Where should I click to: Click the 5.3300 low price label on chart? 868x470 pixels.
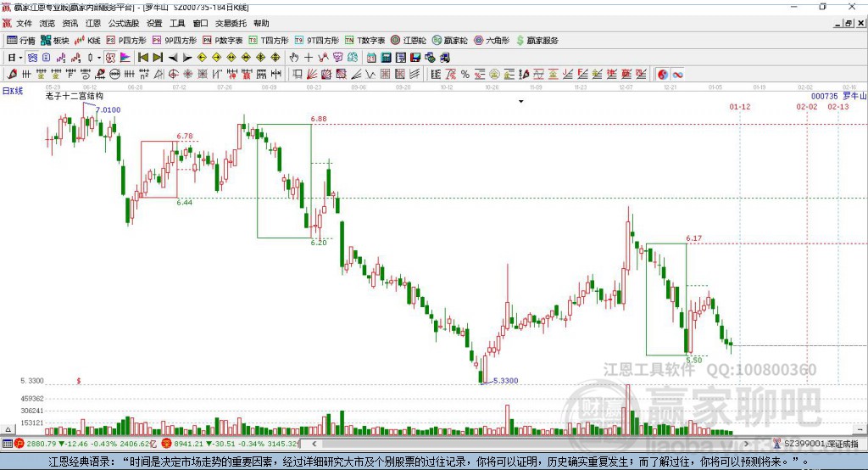coord(505,381)
